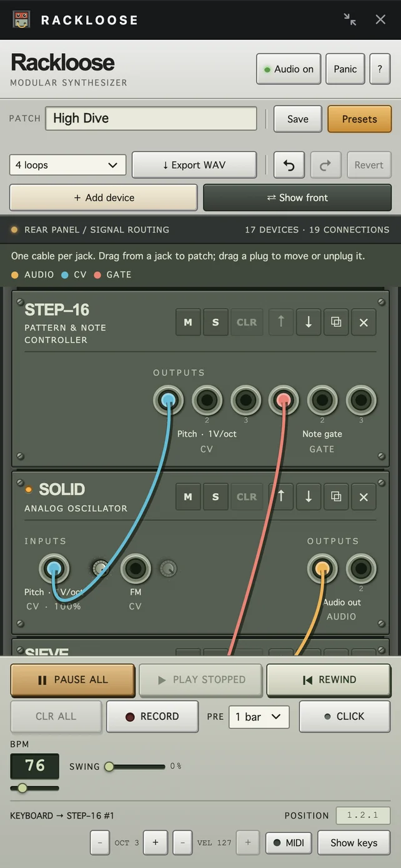Add a new device
401x868 pixels.
(104, 197)
